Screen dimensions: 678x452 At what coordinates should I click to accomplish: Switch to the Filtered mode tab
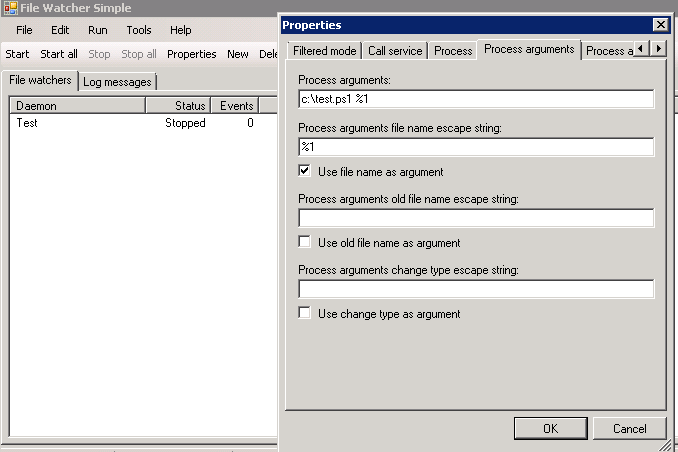coord(324,50)
